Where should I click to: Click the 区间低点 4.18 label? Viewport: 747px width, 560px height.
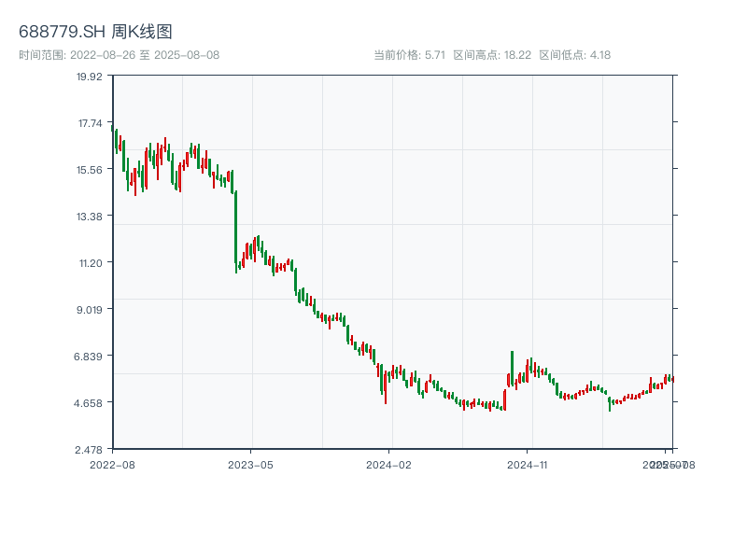tap(574, 55)
